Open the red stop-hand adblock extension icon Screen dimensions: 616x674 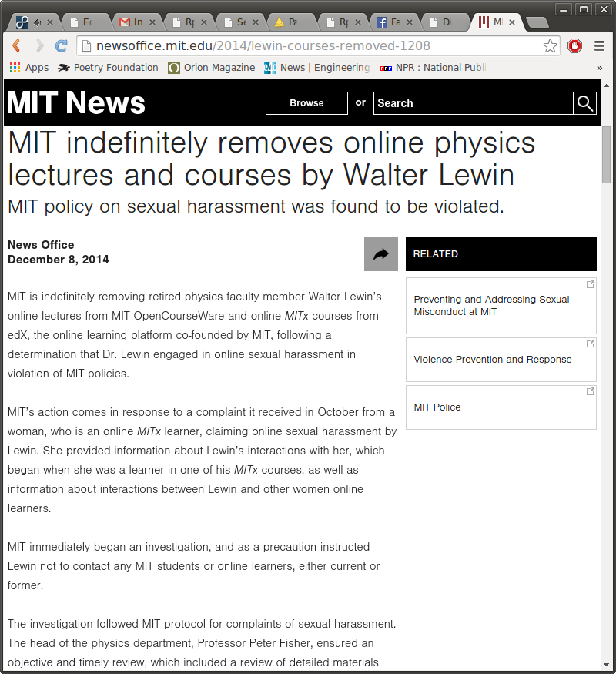[x=574, y=45]
